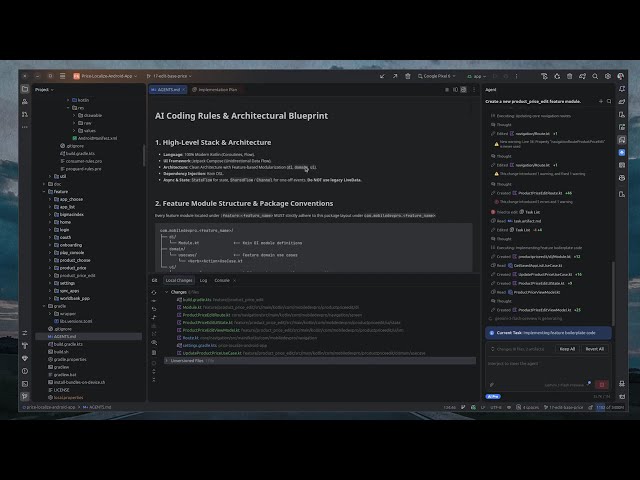Click the Refresh icon in Local Changes
640x480 pixels.
tap(154, 292)
